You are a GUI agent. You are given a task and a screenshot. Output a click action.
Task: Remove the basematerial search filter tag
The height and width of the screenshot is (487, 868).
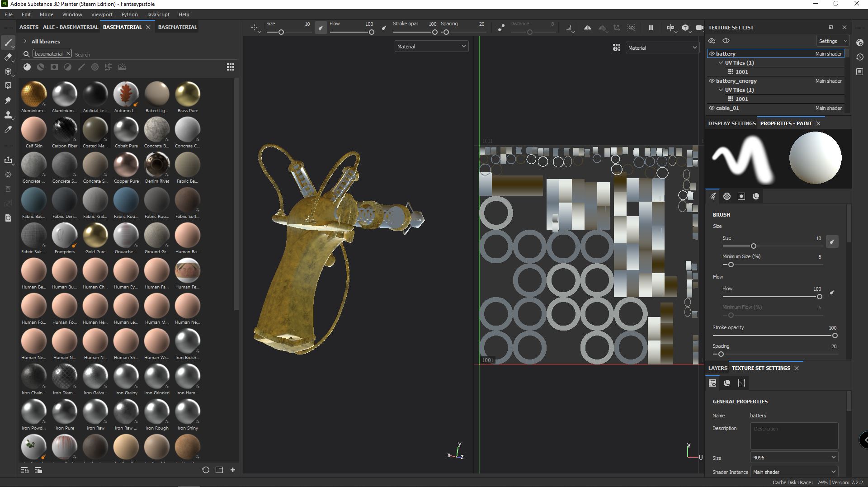[x=68, y=53]
